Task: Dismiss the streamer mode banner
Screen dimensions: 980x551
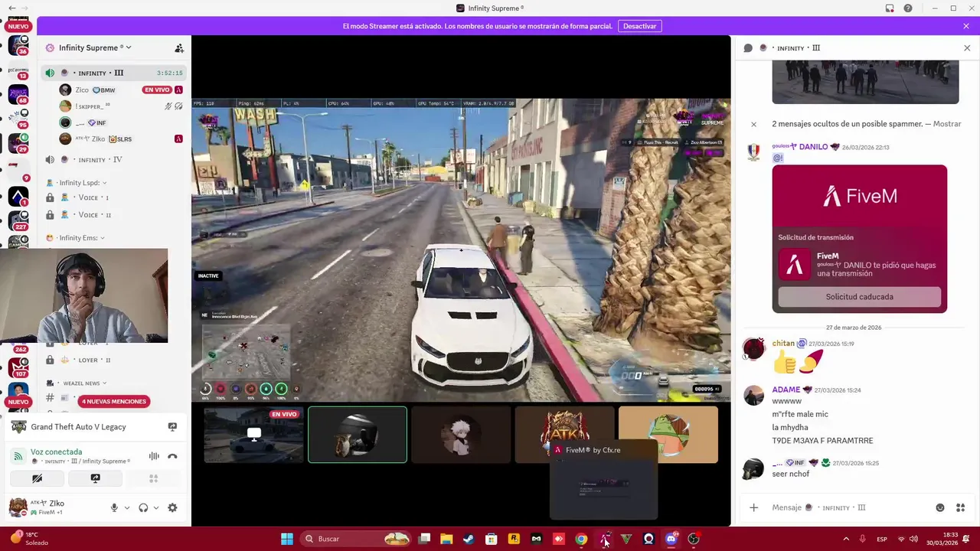Action: (x=966, y=26)
